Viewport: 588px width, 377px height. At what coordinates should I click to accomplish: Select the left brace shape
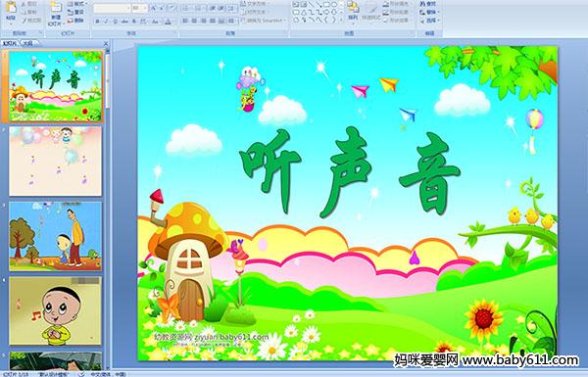point(327,20)
